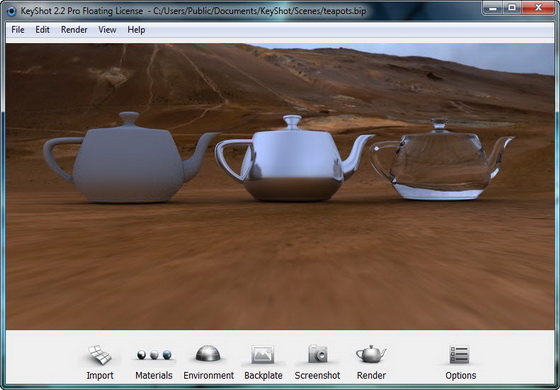Select the Backplate picture icon
Screen dimensions: 560x390
(263, 354)
